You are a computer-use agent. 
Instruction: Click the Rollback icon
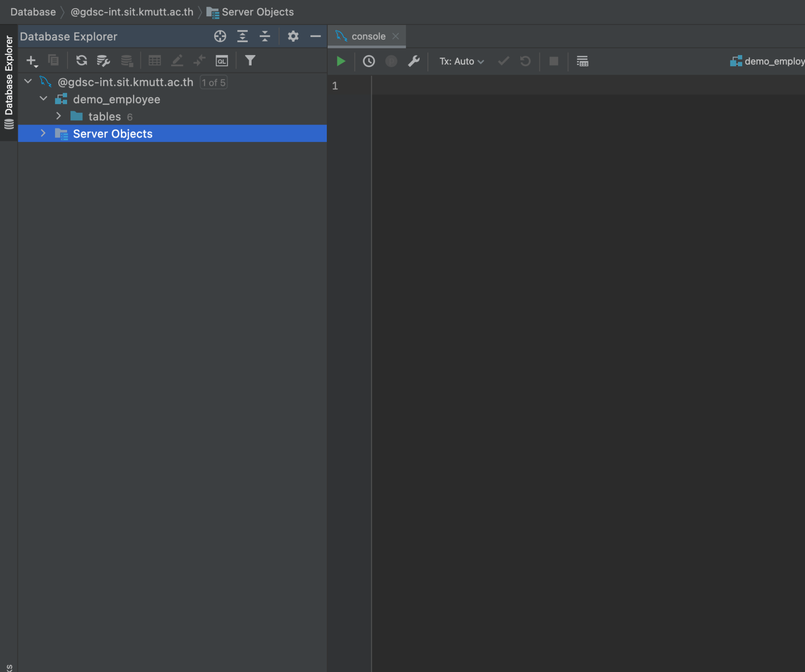click(x=526, y=61)
